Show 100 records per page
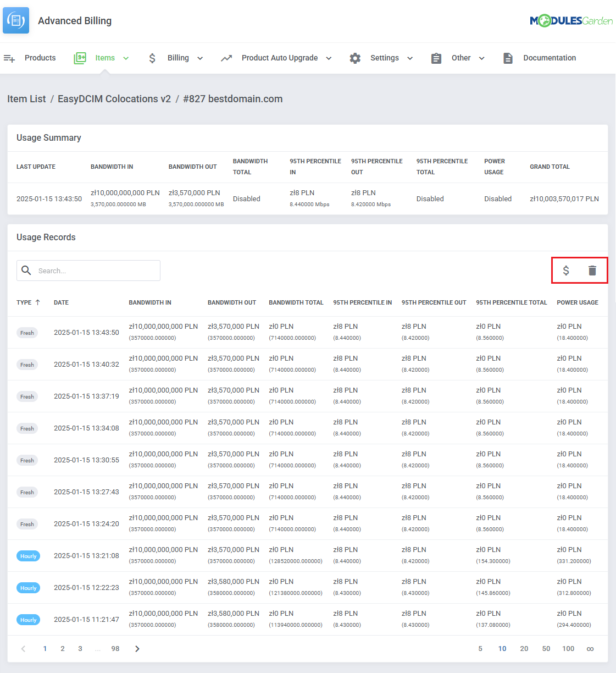The image size is (616, 673). click(x=568, y=649)
